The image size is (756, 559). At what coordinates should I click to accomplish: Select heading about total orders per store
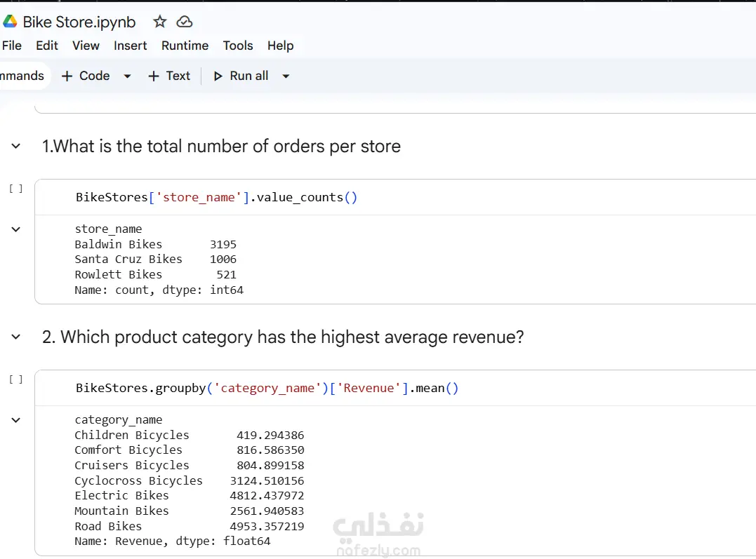tap(221, 147)
